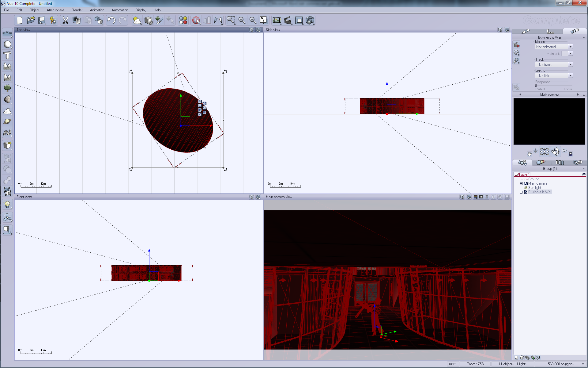Select the 3D text tool
Viewport: 588px width, 368px height.
pyautogui.click(x=7, y=56)
